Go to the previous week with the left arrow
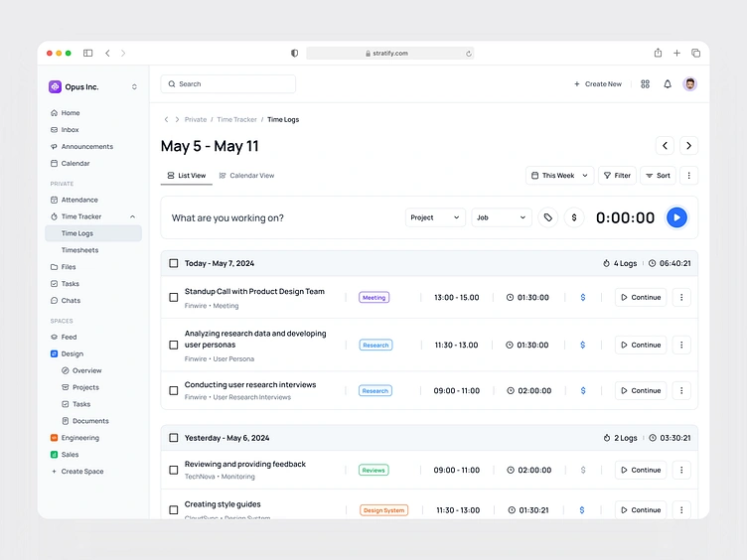The width and height of the screenshot is (747, 560). (x=666, y=146)
